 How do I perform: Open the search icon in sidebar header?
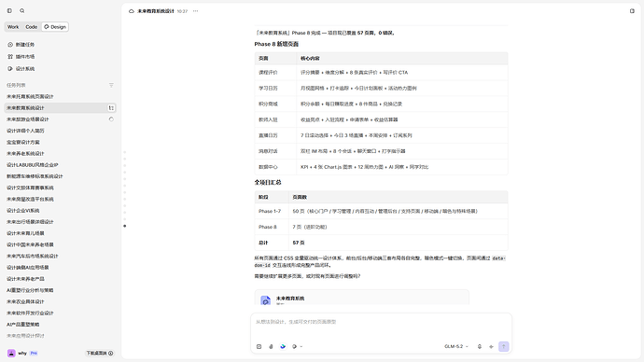(x=22, y=10)
